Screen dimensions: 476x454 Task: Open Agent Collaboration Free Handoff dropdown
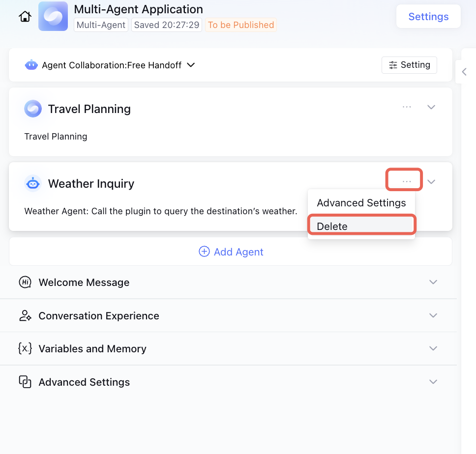pyautogui.click(x=191, y=65)
